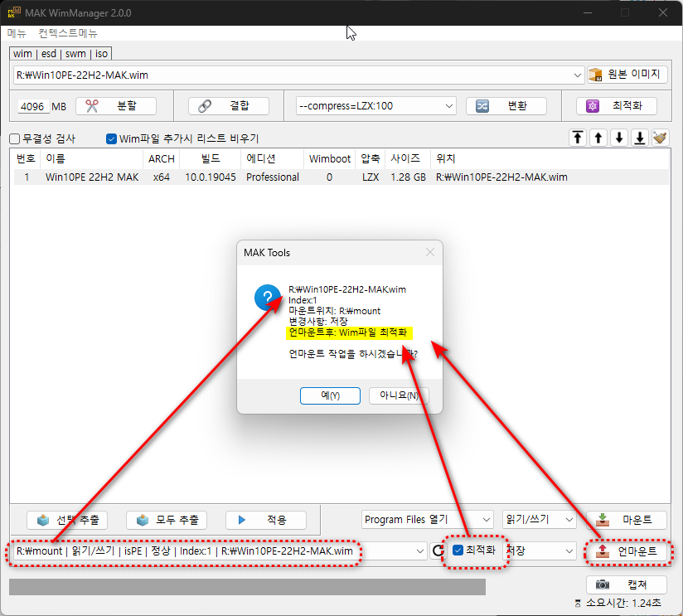The image size is (683, 616).
Task: Close the MAK Tools dialog
Action: tap(430, 252)
